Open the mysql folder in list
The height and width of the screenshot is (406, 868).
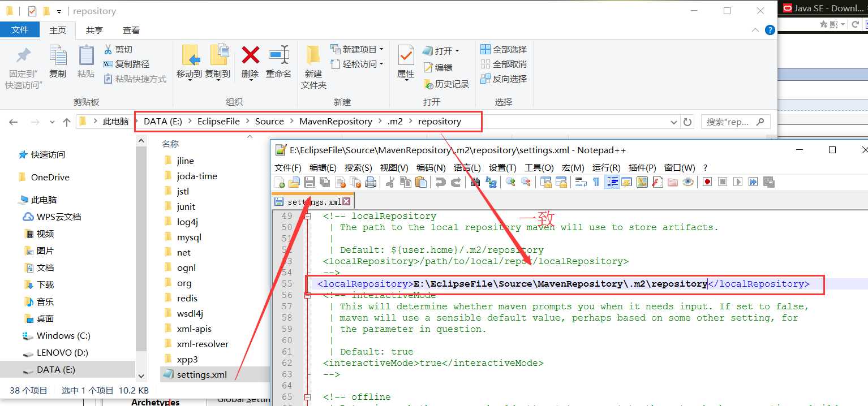tap(189, 237)
